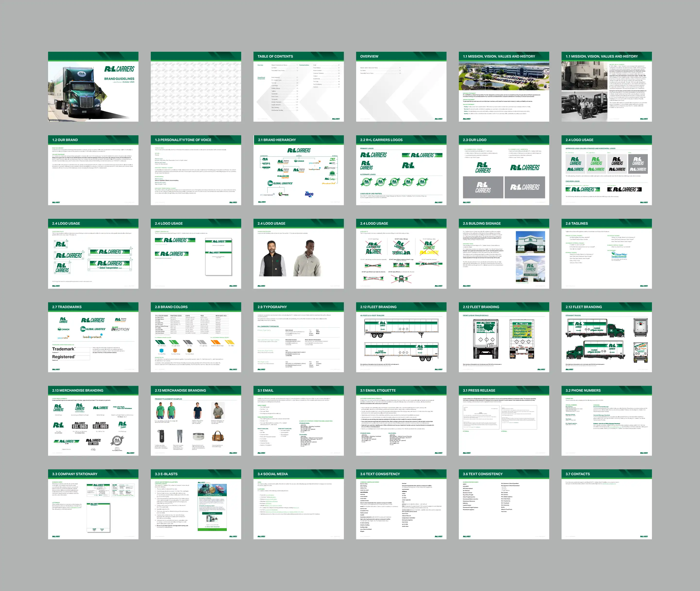Select the 3.3 Company Stationary page
The image size is (700, 591).
pos(93,504)
